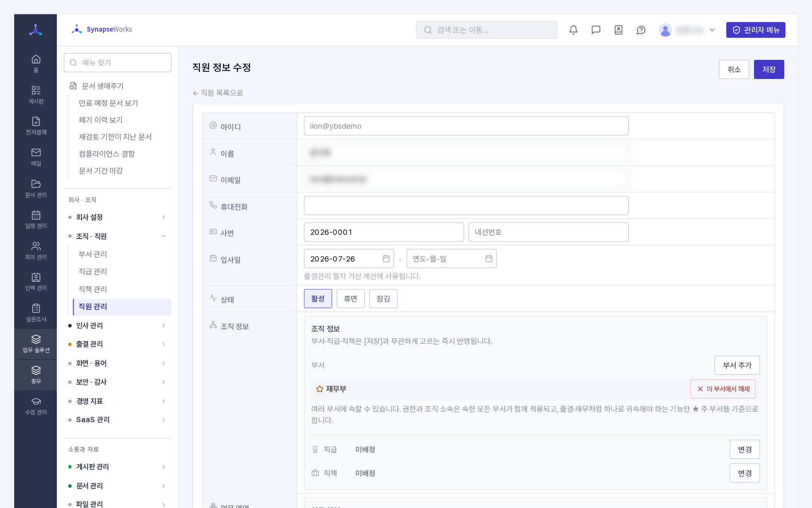Open calendar picker for 입사일 start date
The image size is (812, 508).
click(386, 259)
